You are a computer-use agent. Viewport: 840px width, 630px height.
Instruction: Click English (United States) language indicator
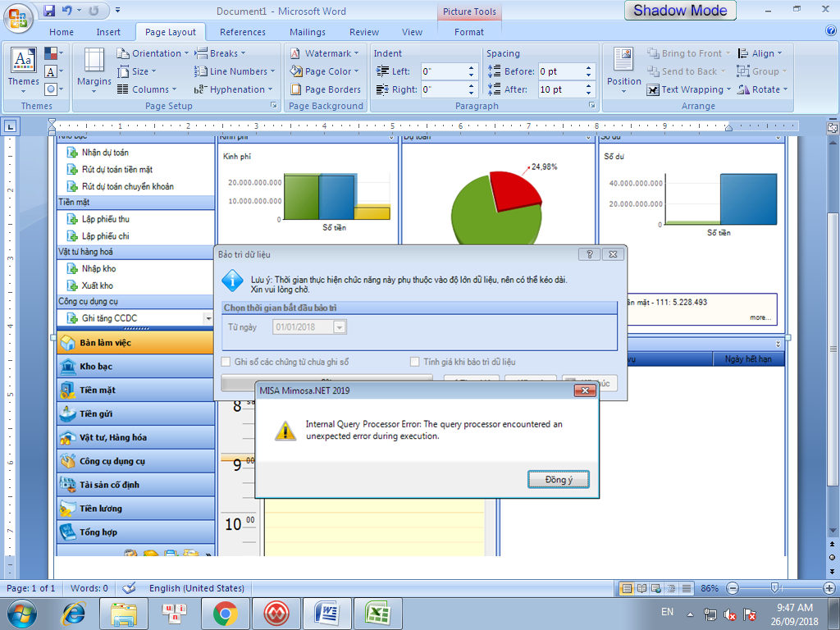pos(197,588)
